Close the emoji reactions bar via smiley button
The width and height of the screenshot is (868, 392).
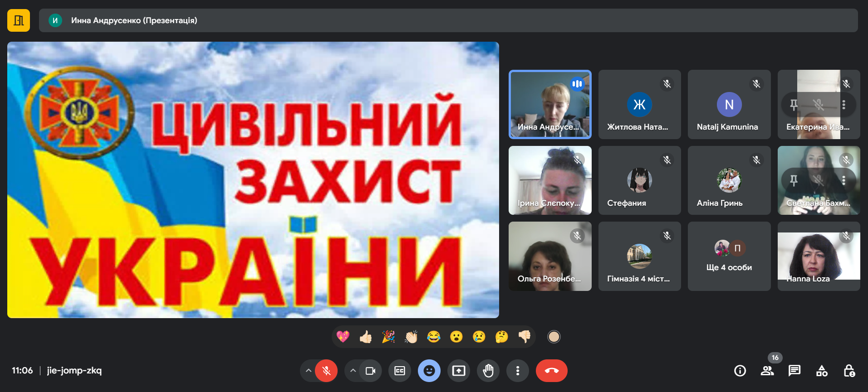(x=429, y=371)
